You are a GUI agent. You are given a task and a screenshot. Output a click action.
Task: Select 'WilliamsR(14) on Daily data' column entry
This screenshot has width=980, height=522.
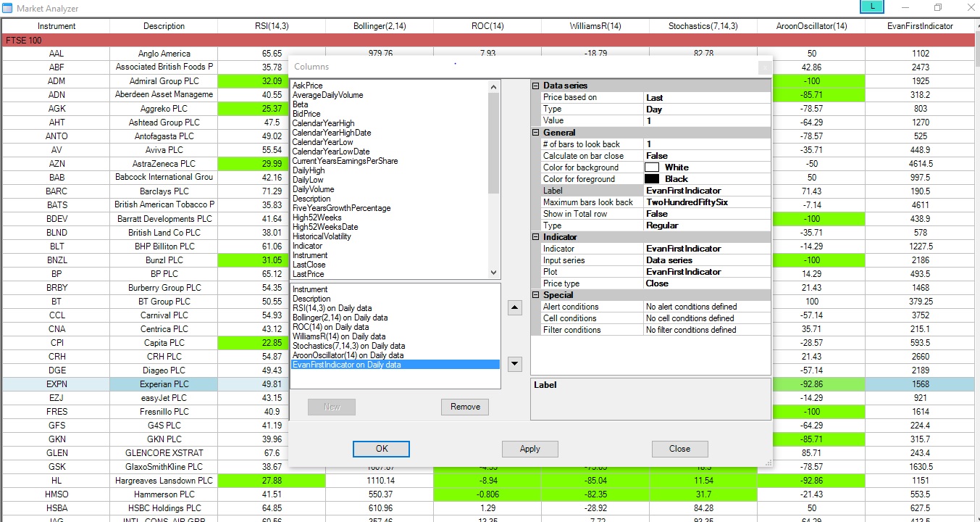[x=395, y=336]
